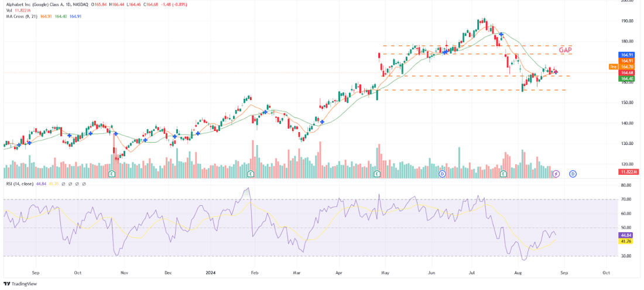Click the upcoming dividend marker in September
Viewport: 644px width, 290px height.
pyautogui.click(x=573, y=174)
